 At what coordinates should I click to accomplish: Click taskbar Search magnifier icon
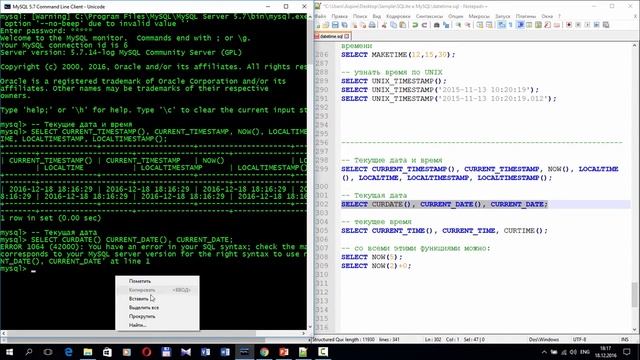[x=29, y=352]
